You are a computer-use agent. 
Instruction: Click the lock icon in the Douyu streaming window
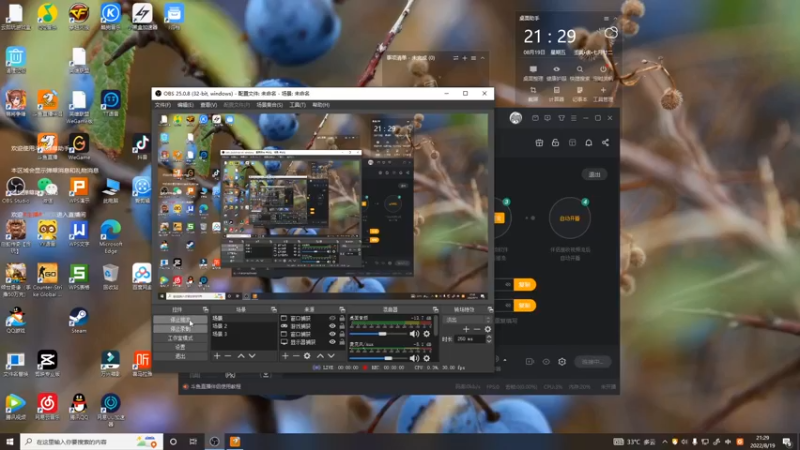[x=556, y=143]
